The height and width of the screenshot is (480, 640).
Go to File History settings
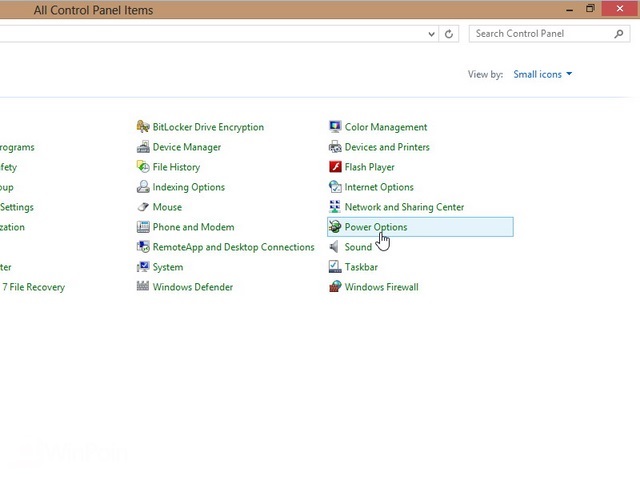pos(176,167)
